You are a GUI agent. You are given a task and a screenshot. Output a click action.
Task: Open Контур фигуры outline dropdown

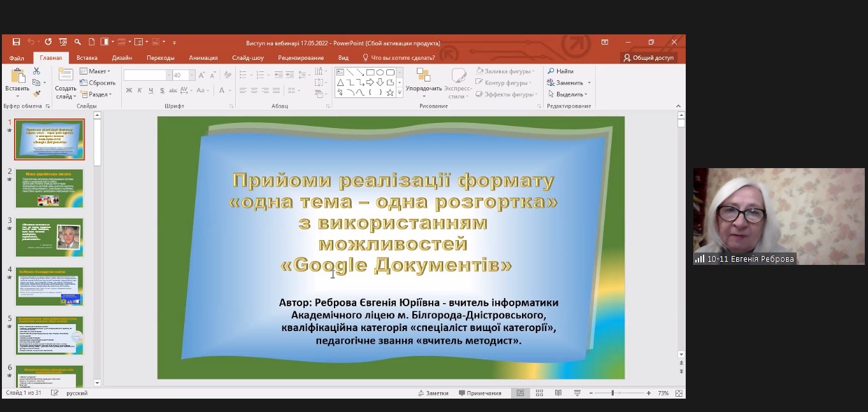coord(503,83)
